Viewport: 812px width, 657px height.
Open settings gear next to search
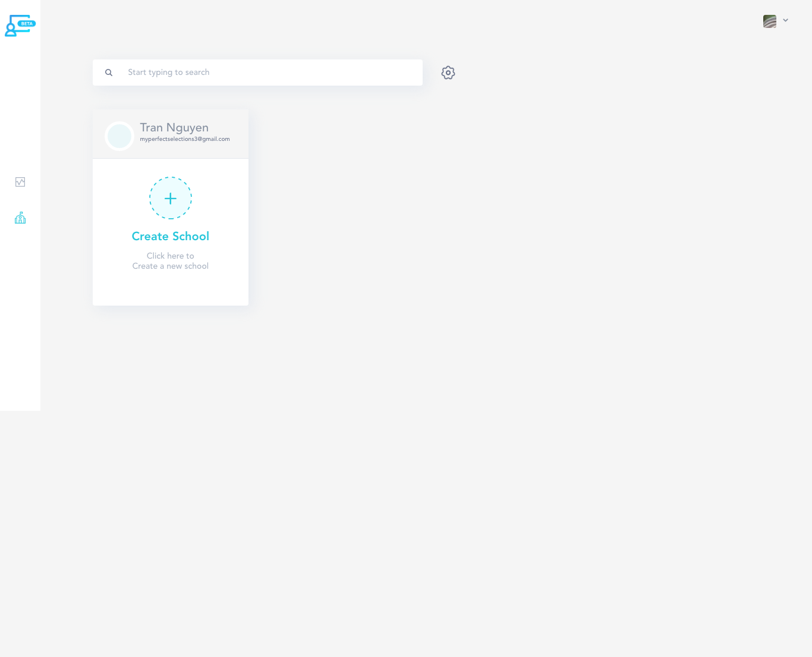click(448, 73)
